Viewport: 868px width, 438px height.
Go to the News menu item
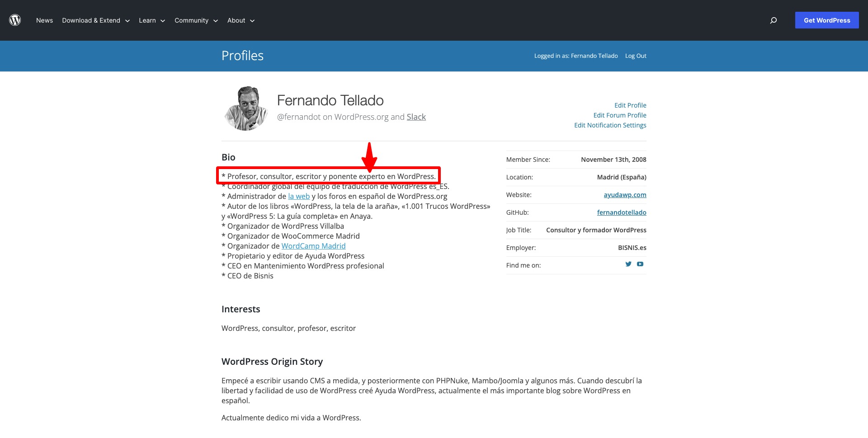[44, 20]
